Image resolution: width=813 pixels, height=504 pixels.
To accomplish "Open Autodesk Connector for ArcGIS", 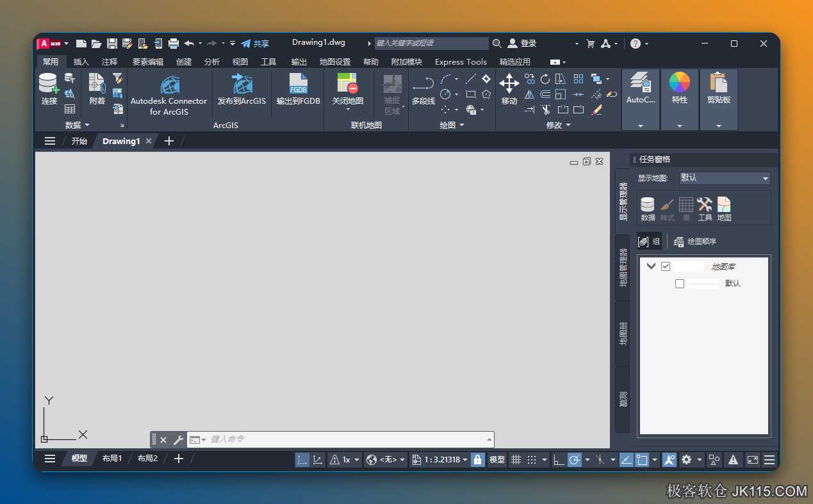I will coord(169,95).
